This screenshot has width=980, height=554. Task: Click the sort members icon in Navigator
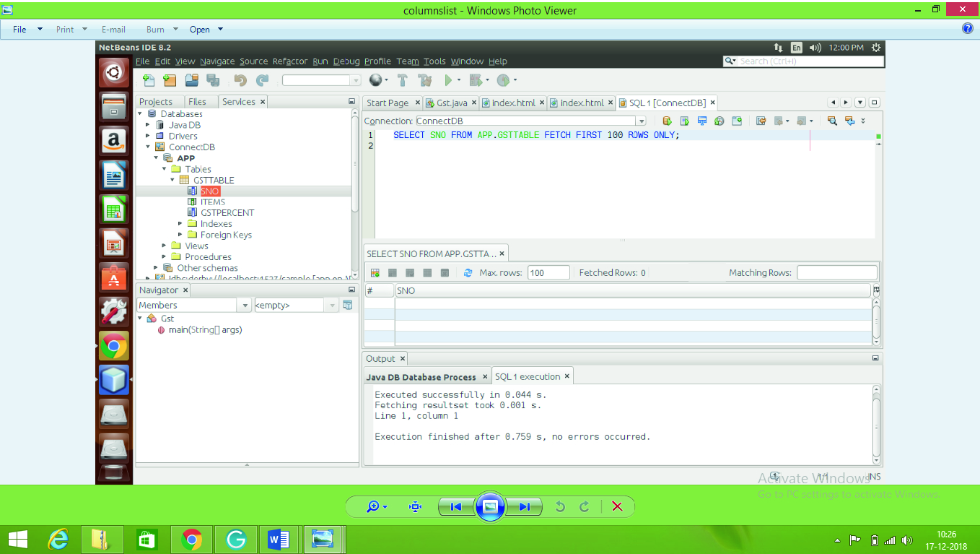pyautogui.click(x=348, y=306)
